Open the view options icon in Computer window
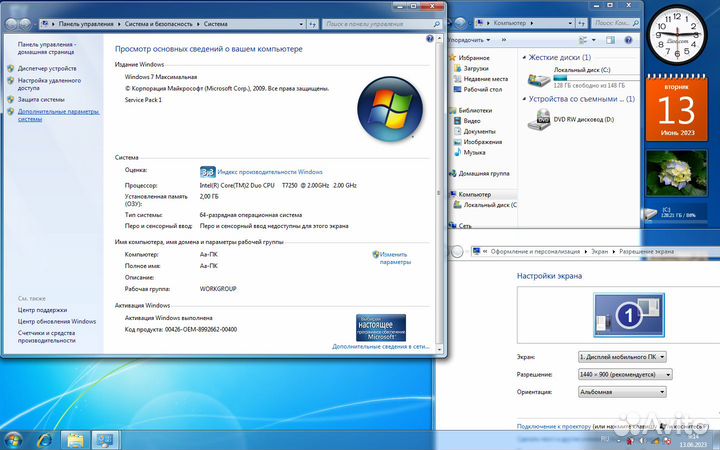 [x=583, y=40]
